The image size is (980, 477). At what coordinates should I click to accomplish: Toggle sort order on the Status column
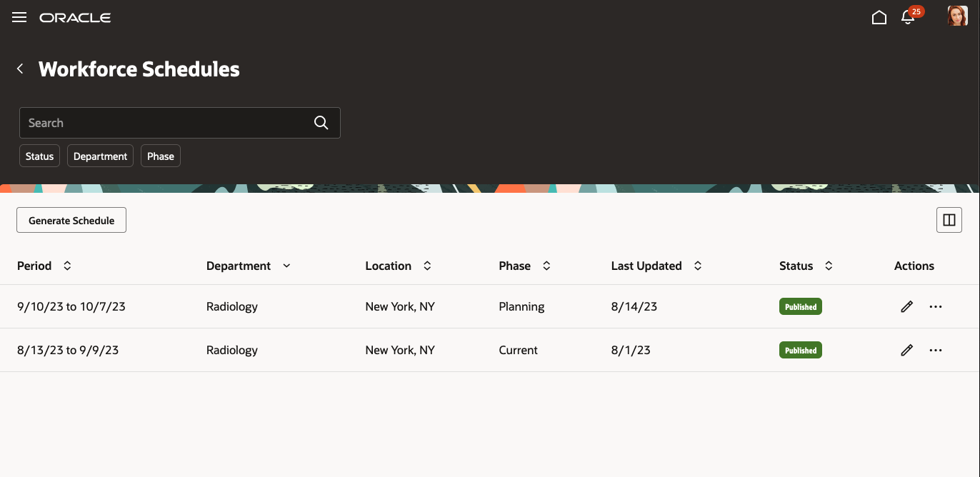(829, 265)
